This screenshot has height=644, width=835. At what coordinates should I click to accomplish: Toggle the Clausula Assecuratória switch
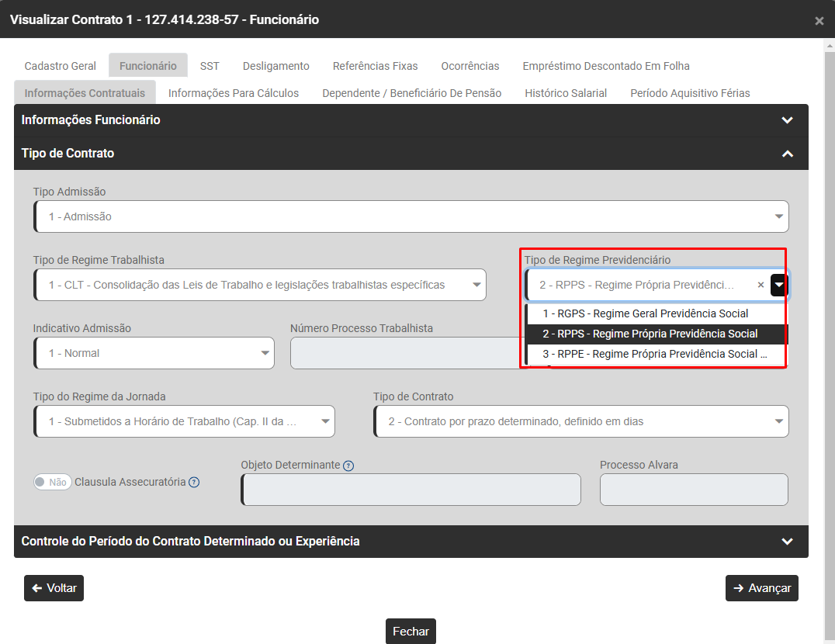pyautogui.click(x=53, y=482)
